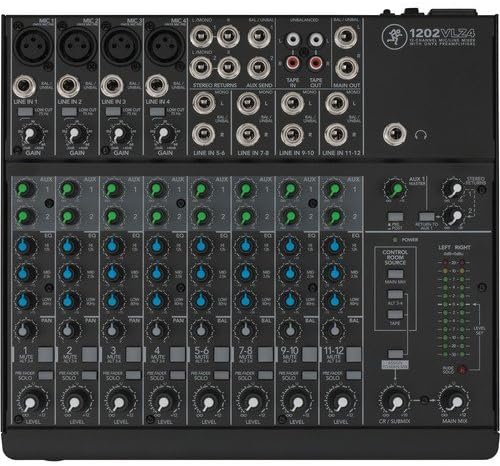Click the Mackie running man logo
This screenshot has width=500, height=466.
pyautogui.click(x=394, y=36)
